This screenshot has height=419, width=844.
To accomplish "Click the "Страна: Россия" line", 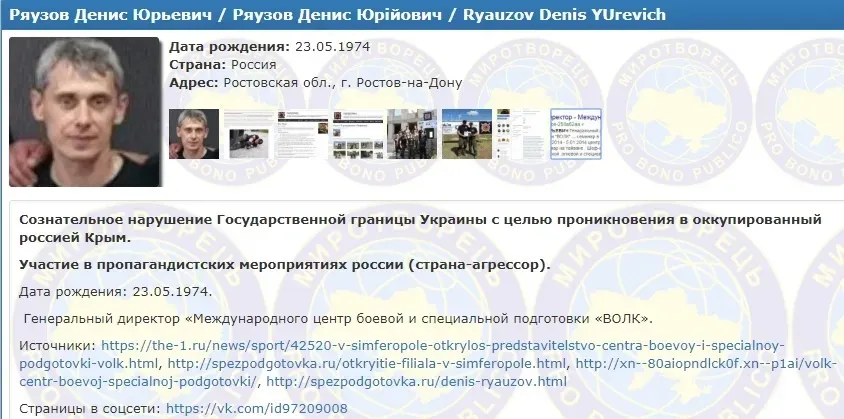I will pyautogui.click(x=223, y=65).
